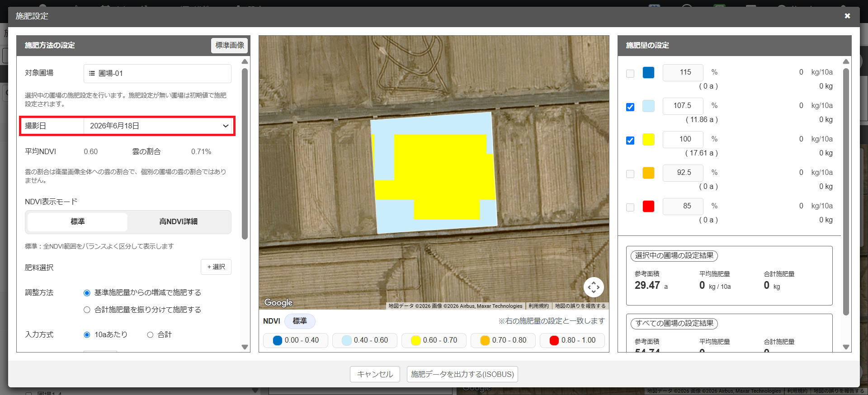Open the 撮影日 date dropdown

(x=158, y=126)
